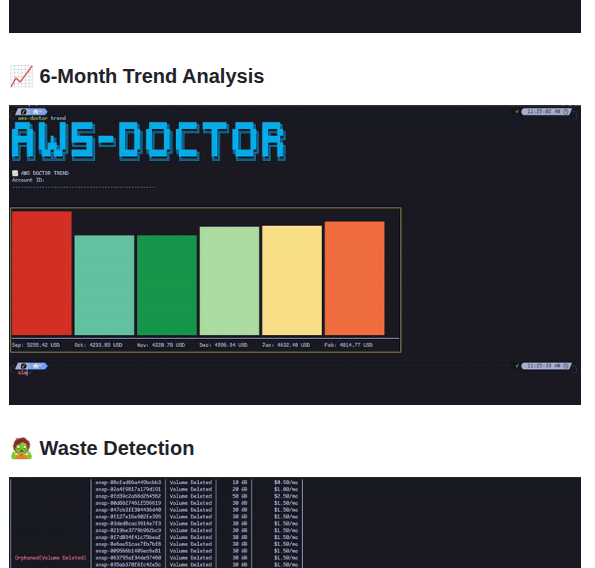This screenshot has width=595, height=568.
Task: Open the Waste Detection heading
Action: 116,448
